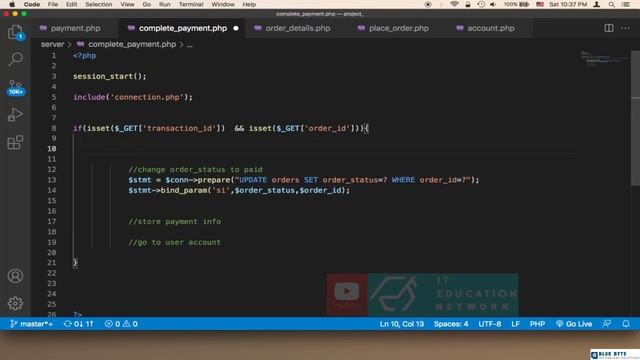Click the //change order_status to paid comment
The height and width of the screenshot is (360, 640).
tap(196, 169)
